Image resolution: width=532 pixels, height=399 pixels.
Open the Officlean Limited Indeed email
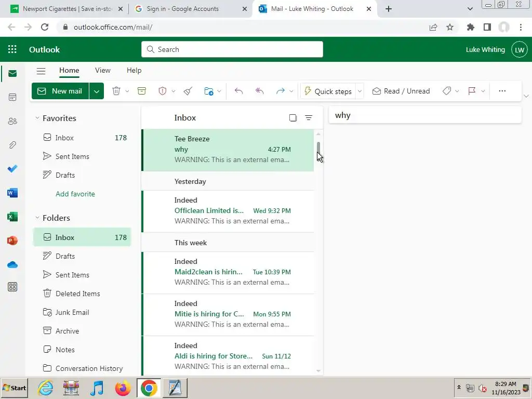click(228, 211)
